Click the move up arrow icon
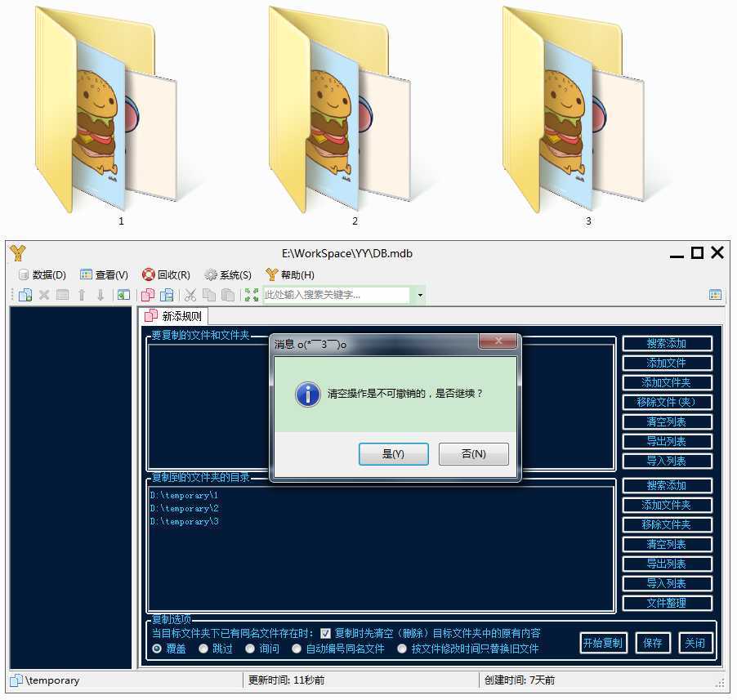 (82, 295)
